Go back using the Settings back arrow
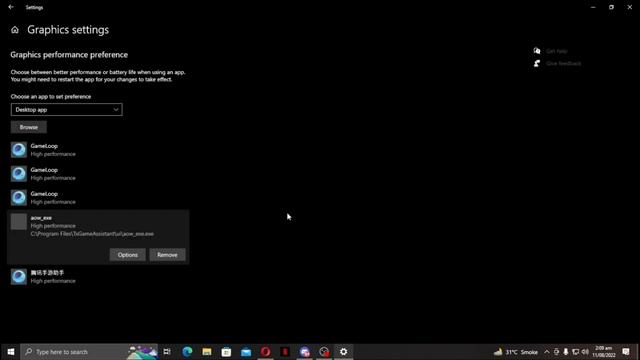 pyautogui.click(x=11, y=7)
